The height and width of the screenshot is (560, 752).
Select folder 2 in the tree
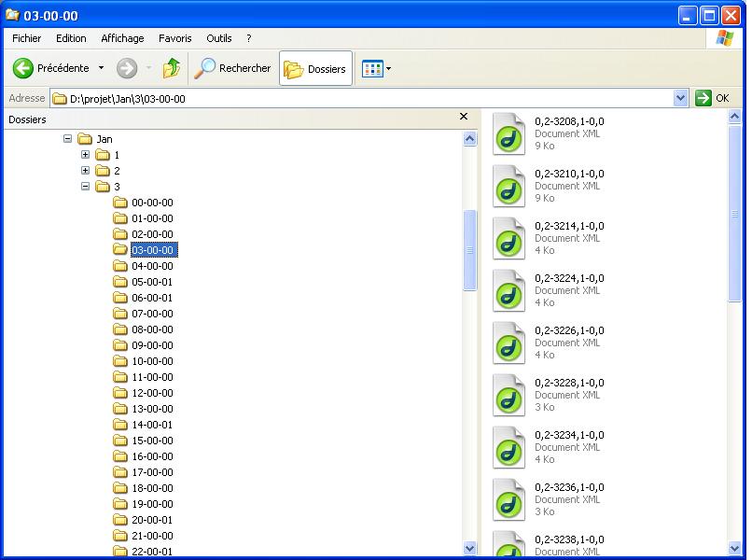click(x=107, y=171)
